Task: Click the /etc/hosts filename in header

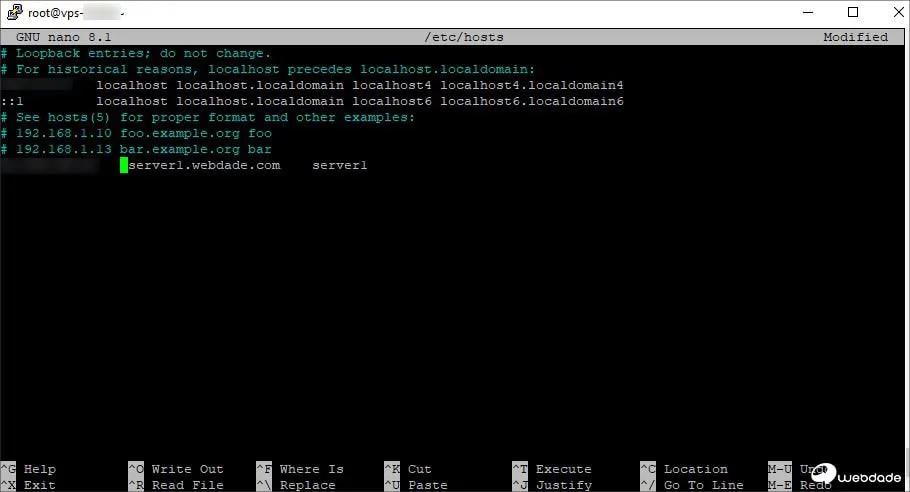Action: tap(464, 37)
